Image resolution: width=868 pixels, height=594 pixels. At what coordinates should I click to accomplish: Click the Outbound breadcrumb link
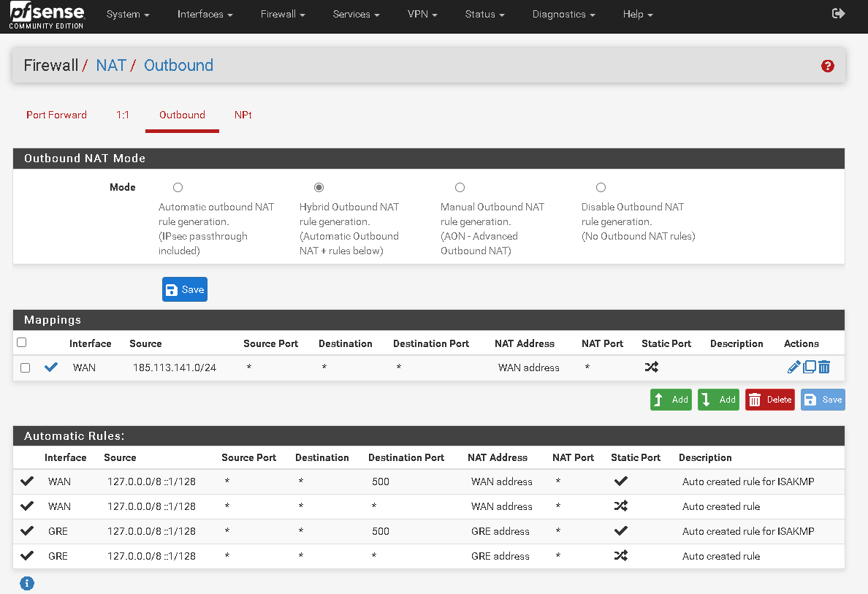178,65
